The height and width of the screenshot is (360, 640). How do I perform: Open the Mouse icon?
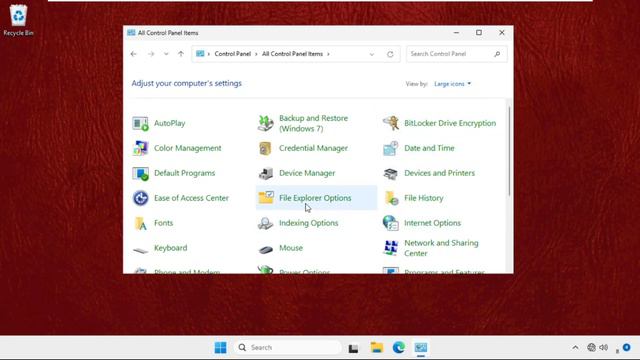tap(265, 249)
